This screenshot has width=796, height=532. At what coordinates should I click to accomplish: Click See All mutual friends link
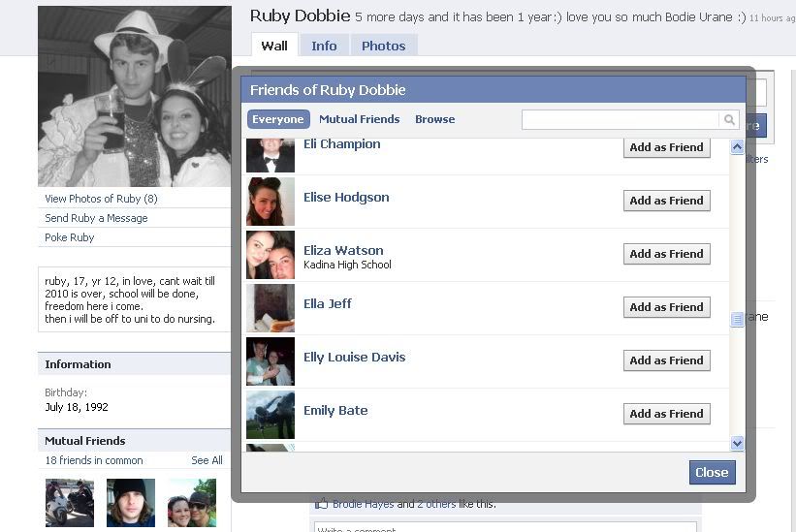tap(207, 460)
